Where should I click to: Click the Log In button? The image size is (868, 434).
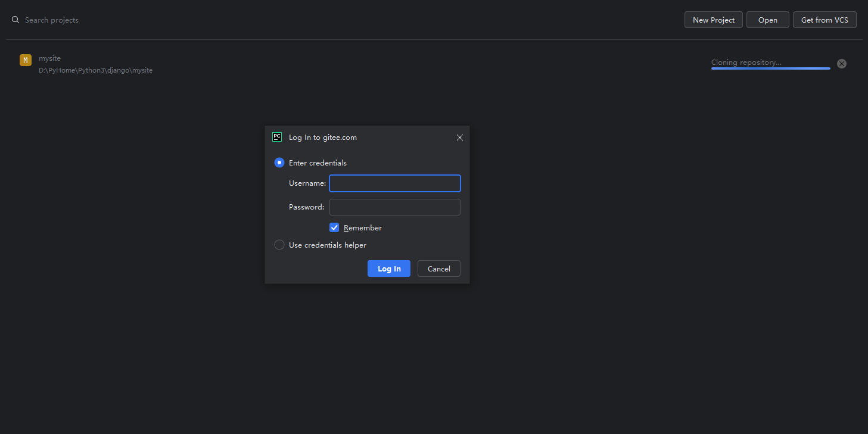coord(389,268)
